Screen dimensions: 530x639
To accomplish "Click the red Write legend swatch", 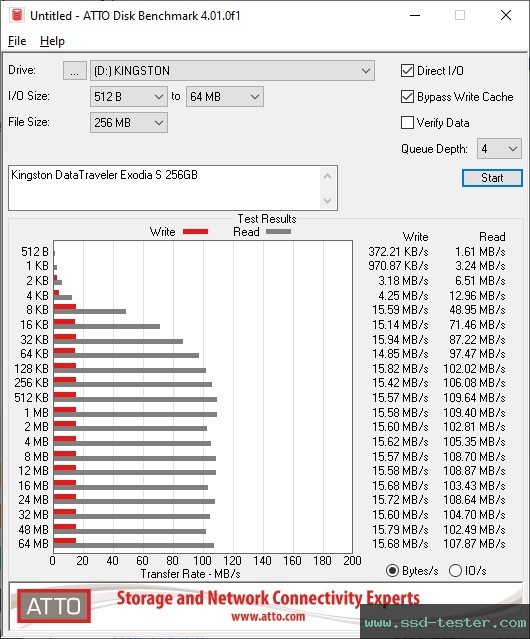I will pyautogui.click(x=196, y=232).
